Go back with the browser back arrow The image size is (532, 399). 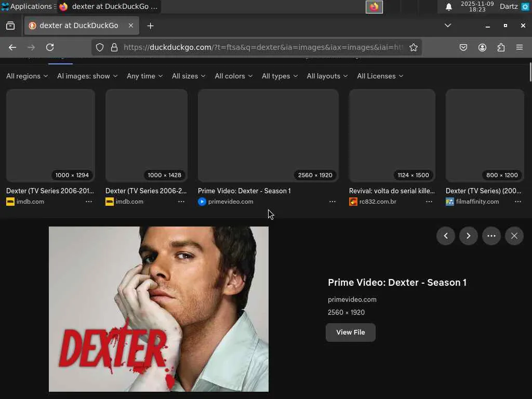tap(12, 47)
